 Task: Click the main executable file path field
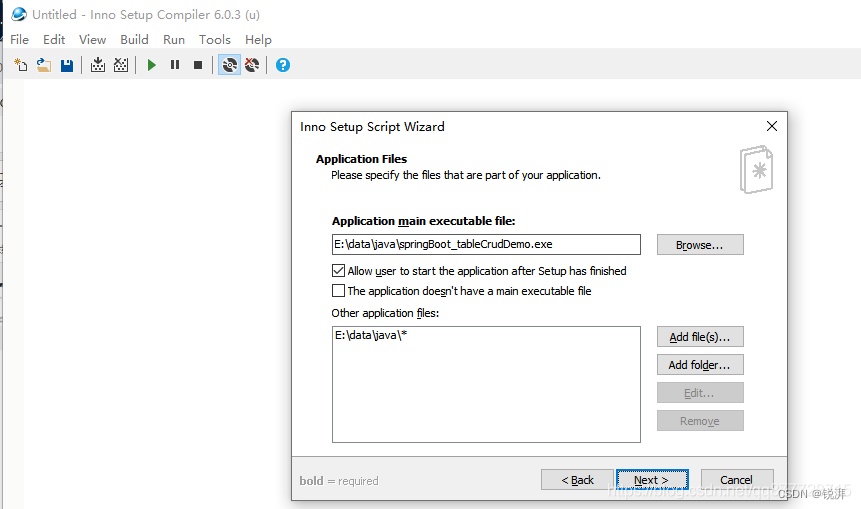(x=486, y=244)
